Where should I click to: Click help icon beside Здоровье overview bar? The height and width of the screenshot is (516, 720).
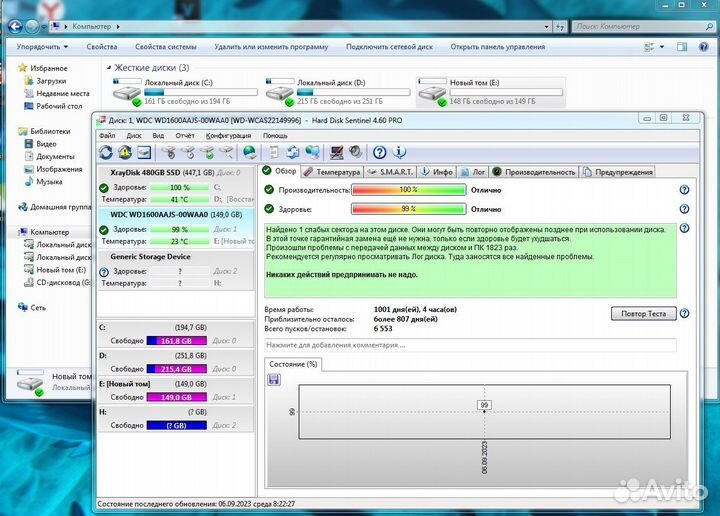tap(684, 209)
